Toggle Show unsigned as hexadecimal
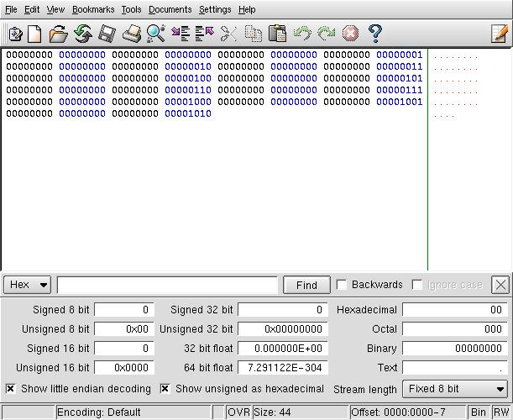 (165, 389)
